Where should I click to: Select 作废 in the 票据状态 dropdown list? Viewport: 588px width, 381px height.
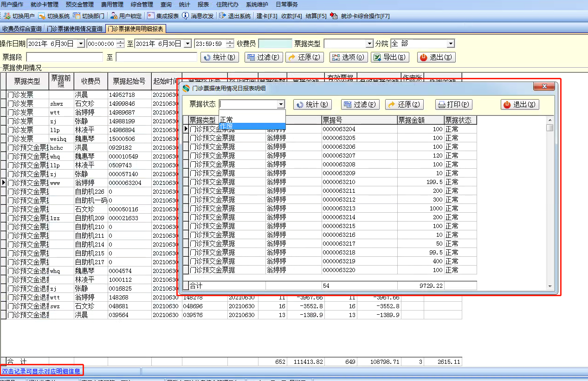(252, 127)
